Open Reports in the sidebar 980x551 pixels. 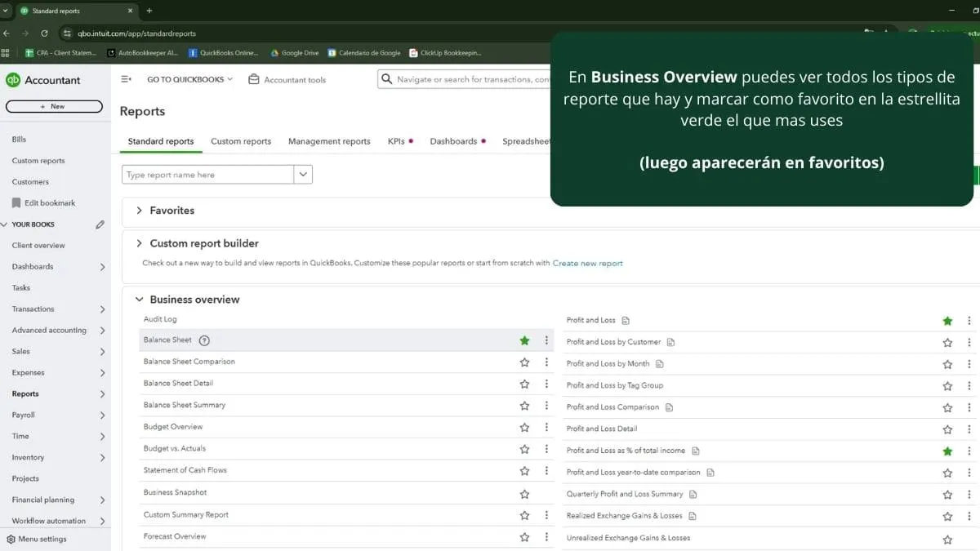point(25,393)
